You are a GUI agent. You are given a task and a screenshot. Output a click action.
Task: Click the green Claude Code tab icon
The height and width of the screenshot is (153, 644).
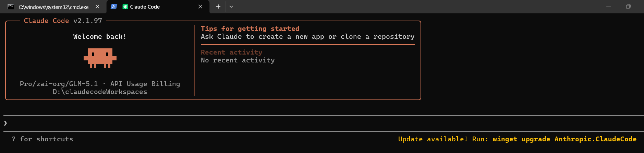point(125,7)
